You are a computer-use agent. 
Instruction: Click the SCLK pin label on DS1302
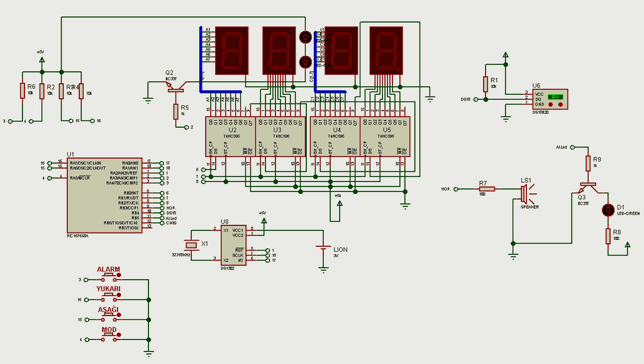coord(238,255)
